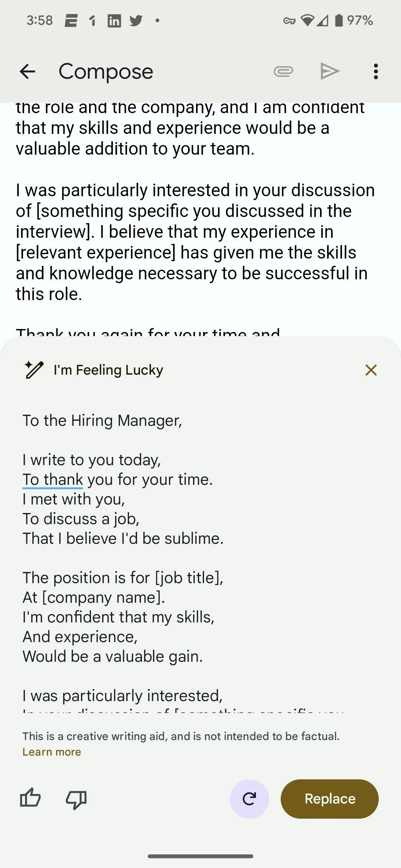Replace draft with generated text
This screenshot has width=401, height=868.
pos(330,799)
